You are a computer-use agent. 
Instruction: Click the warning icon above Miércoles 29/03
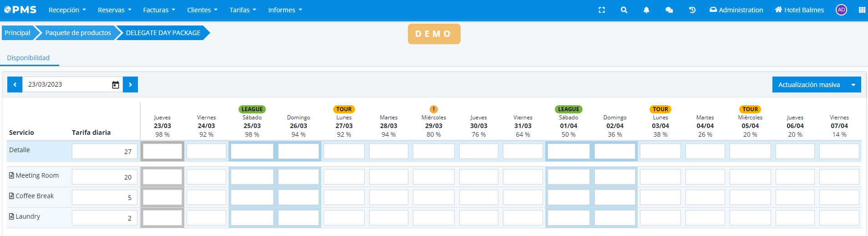(434, 109)
